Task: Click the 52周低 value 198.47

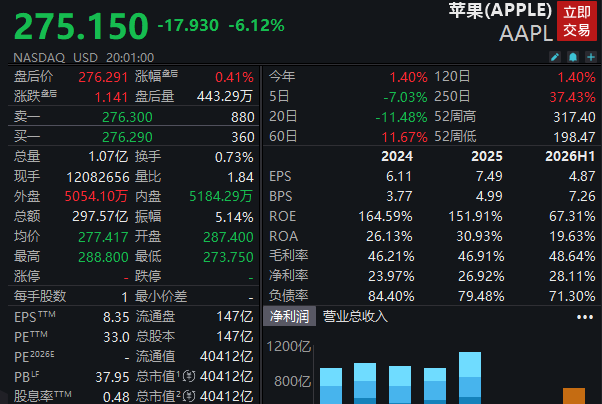Action: [x=574, y=137]
